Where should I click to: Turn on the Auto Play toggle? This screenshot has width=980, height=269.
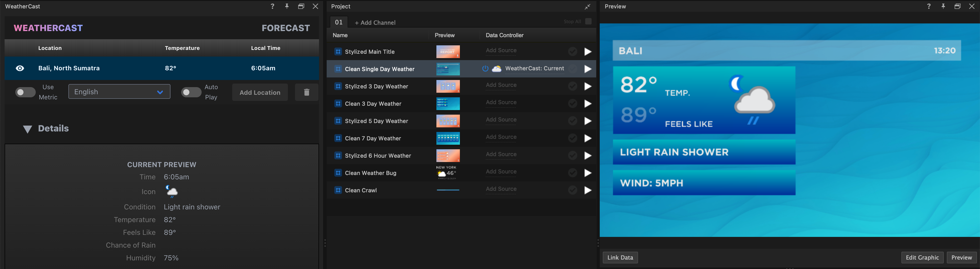coord(191,92)
